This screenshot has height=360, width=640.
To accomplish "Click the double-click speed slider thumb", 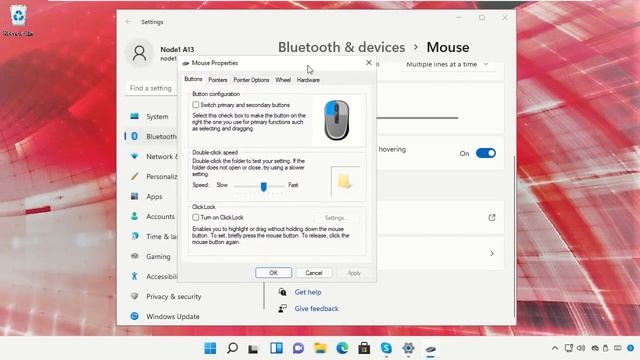I will click(x=264, y=187).
